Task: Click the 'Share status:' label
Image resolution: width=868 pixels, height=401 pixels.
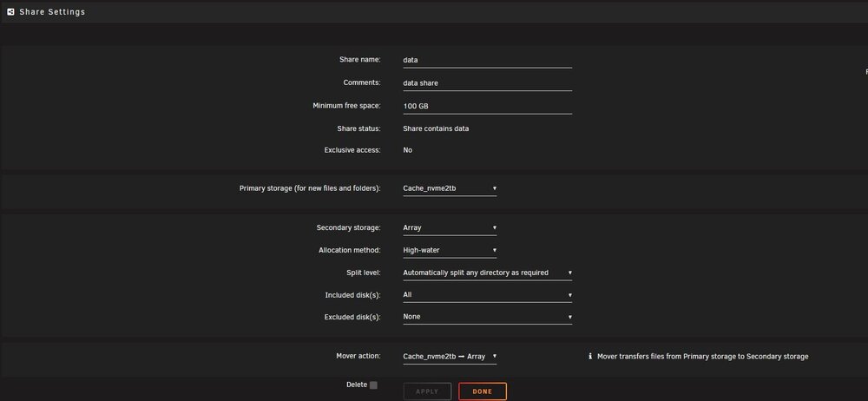Action: 358,128
